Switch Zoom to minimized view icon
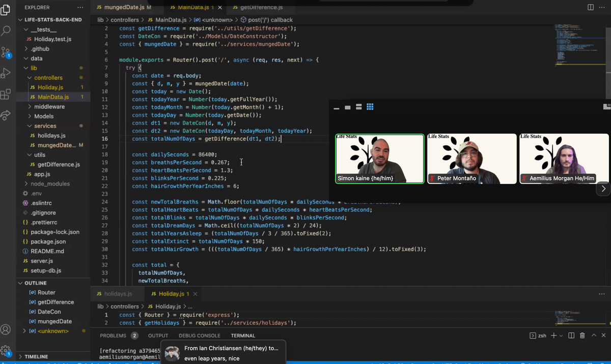 (336, 107)
